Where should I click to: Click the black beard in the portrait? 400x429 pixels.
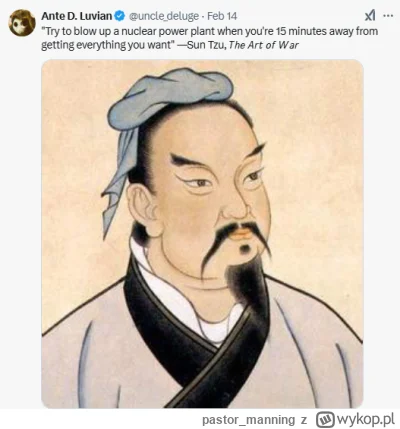click(x=246, y=283)
